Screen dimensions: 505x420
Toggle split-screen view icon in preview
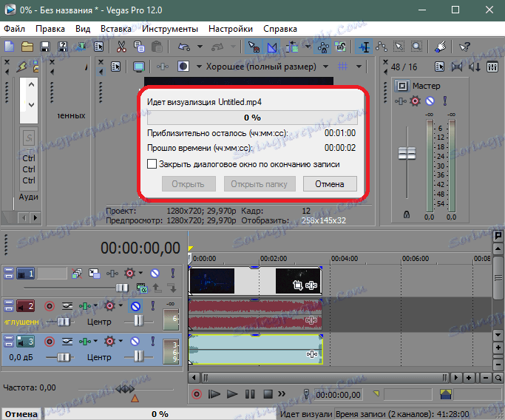pyautogui.click(x=183, y=67)
